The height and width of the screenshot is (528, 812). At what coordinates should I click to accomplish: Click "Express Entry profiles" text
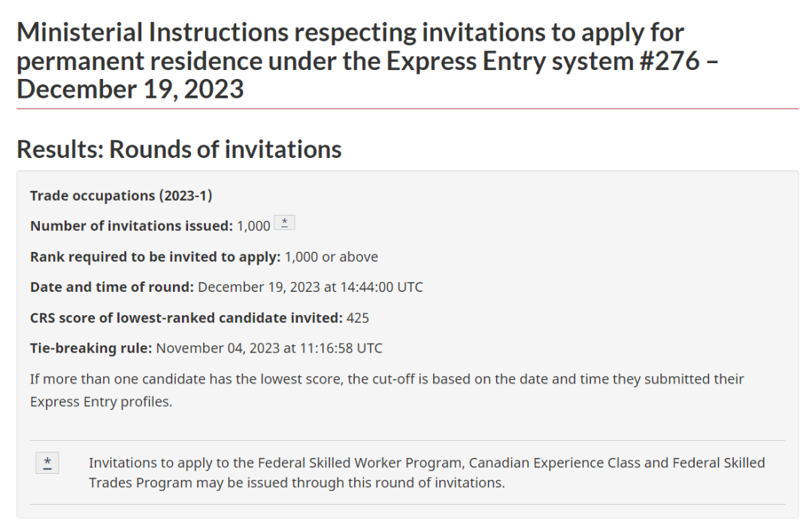101,402
